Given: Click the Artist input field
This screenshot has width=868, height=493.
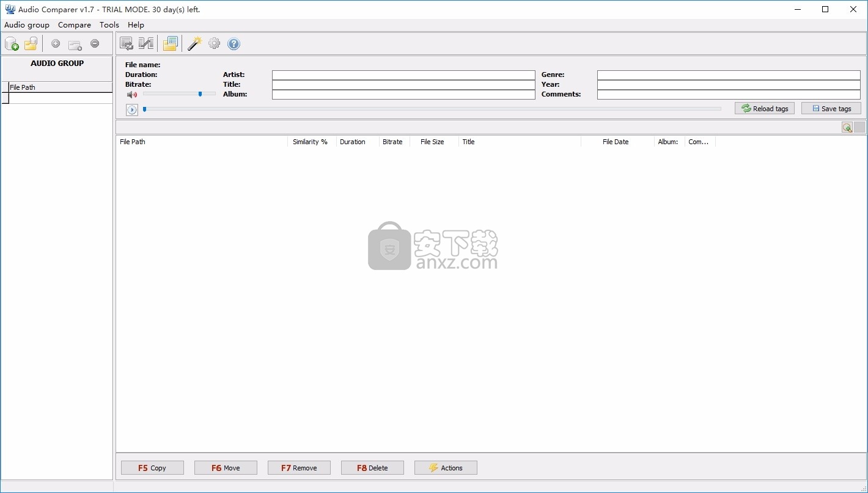Looking at the screenshot, I should pyautogui.click(x=403, y=75).
